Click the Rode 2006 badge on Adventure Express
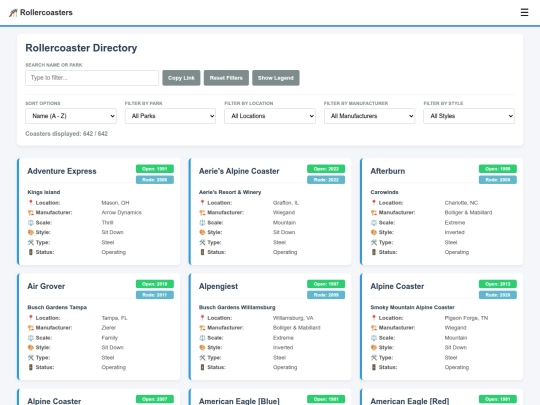540x405 pixels. point(155,180)
